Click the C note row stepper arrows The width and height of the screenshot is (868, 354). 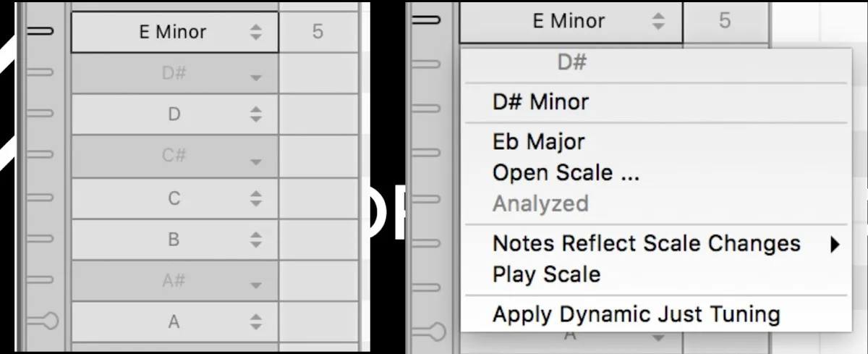click(x=256, y=198)
